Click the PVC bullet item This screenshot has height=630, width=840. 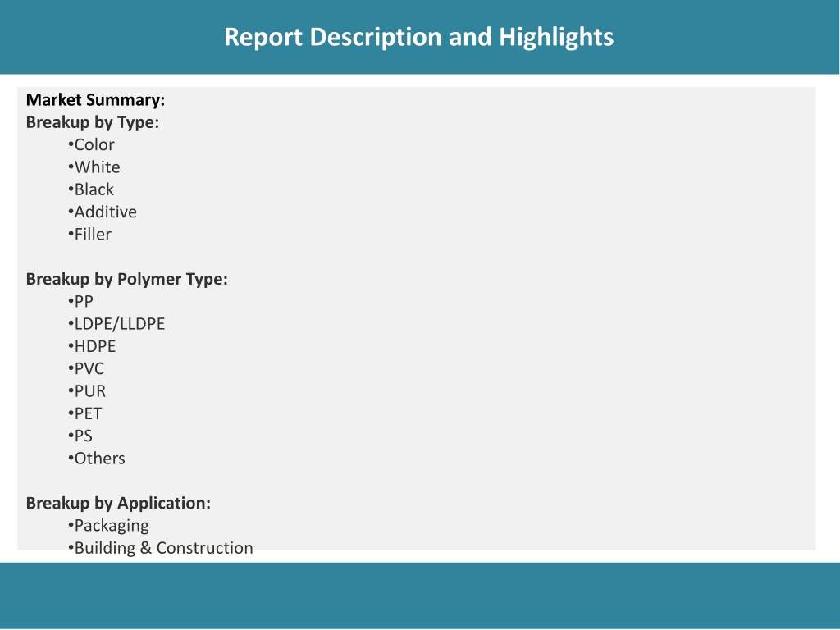(86, 369)
